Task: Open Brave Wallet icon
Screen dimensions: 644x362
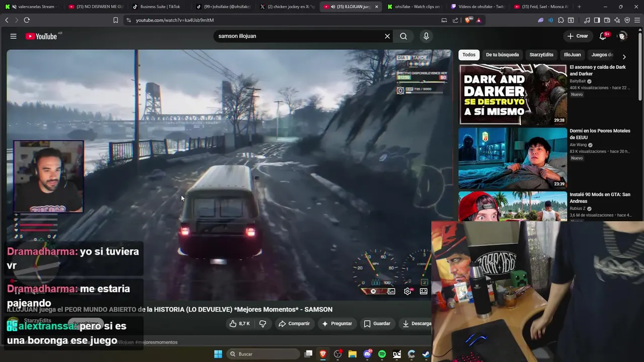Action: point(607,20)
